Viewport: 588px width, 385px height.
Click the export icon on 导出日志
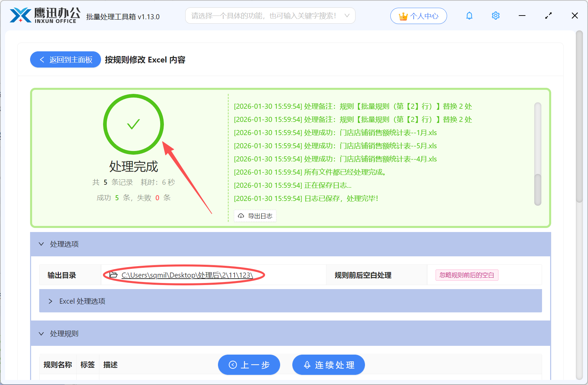point(241,216)
